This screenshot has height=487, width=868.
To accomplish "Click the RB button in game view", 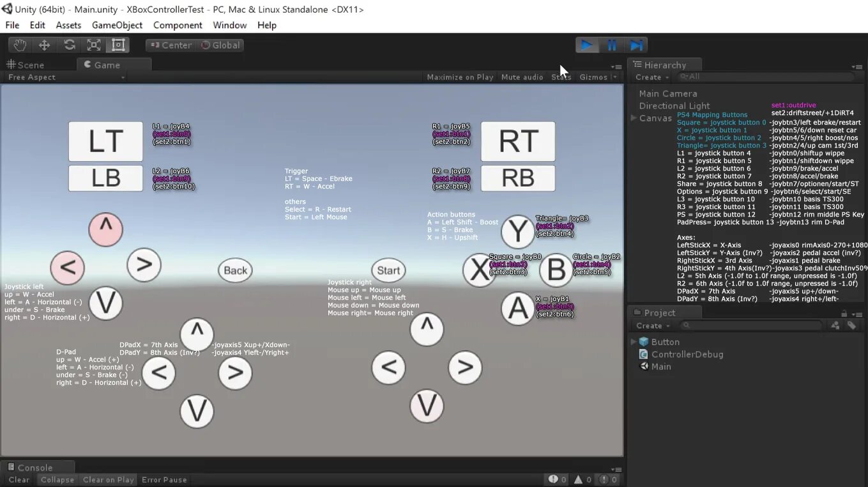I will [x=518, y=178].
